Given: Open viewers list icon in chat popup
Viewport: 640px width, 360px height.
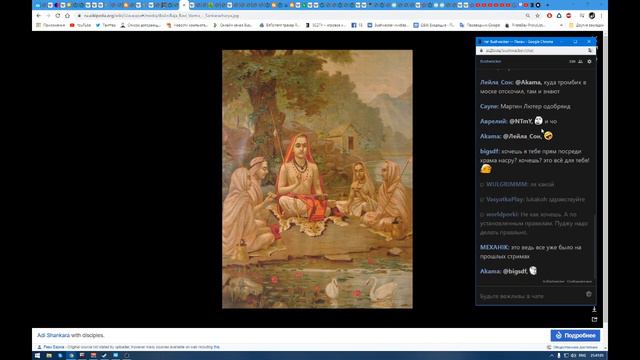Looking at the screenshot, I should [580, 61].
